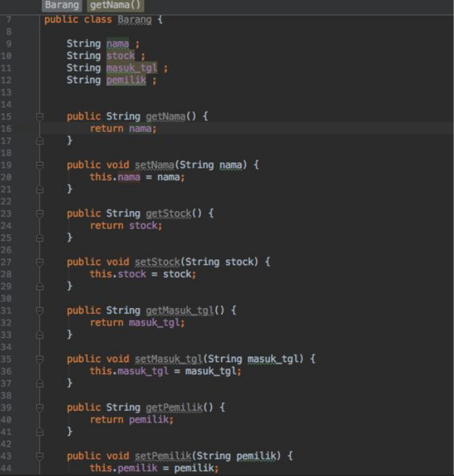This screenshot has height=476, width=454.
Task: Click method name getStock on line 23
Action: [x=168, y=214]
